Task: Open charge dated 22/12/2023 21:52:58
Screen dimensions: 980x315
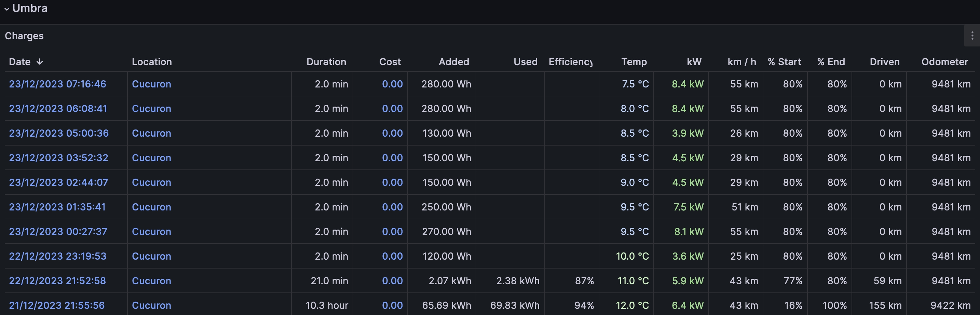Action: 57,281
